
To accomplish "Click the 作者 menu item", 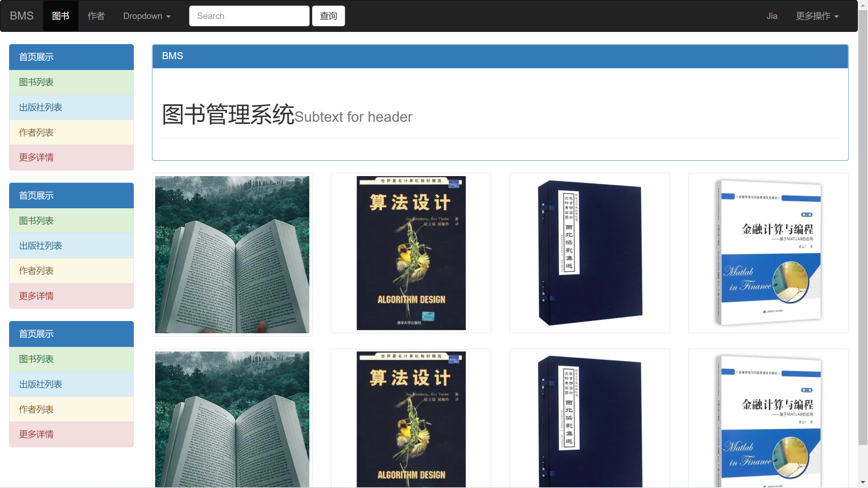I will pos(95,16).
